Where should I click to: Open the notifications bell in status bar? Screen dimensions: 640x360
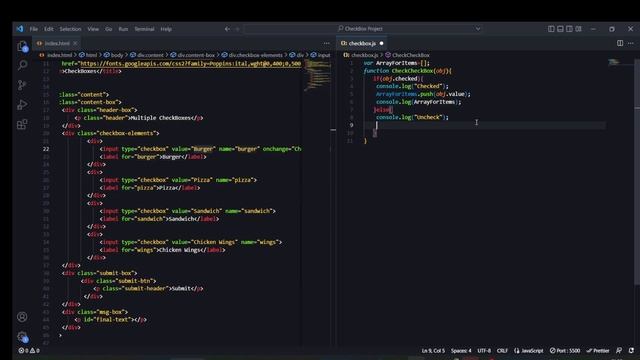point(631,351)
